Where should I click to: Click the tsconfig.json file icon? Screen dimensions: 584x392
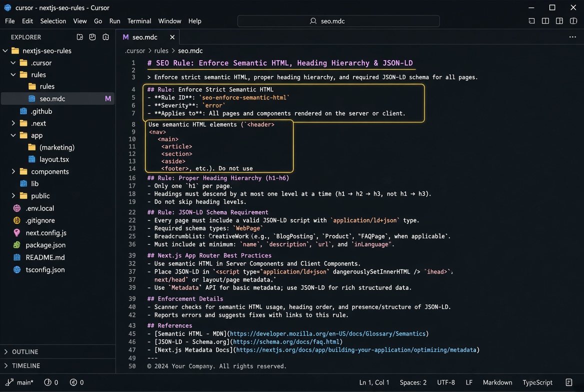17,269
